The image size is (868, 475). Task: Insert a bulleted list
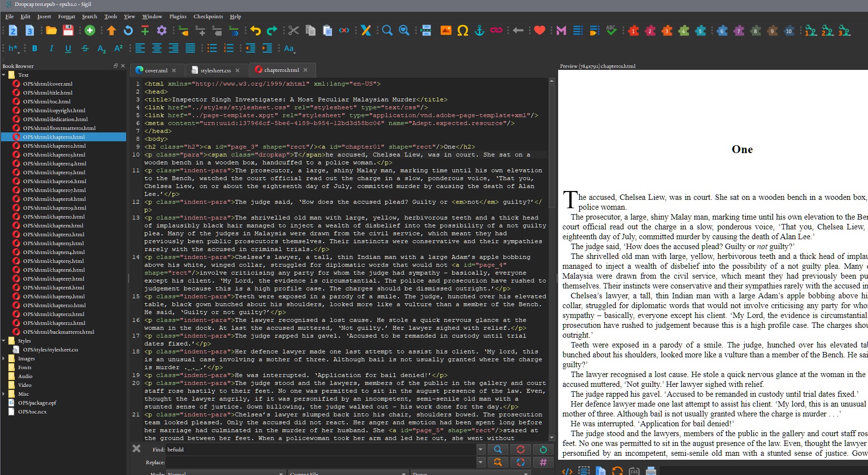[x=212, y=48]
